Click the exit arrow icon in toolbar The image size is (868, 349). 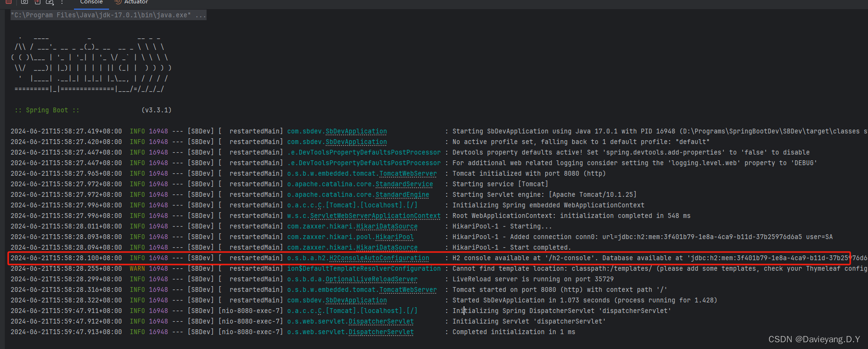(37, 2)
